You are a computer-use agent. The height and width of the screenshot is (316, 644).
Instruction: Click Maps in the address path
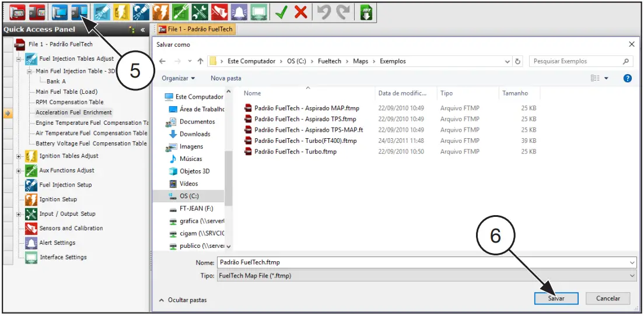coord(361,61)
